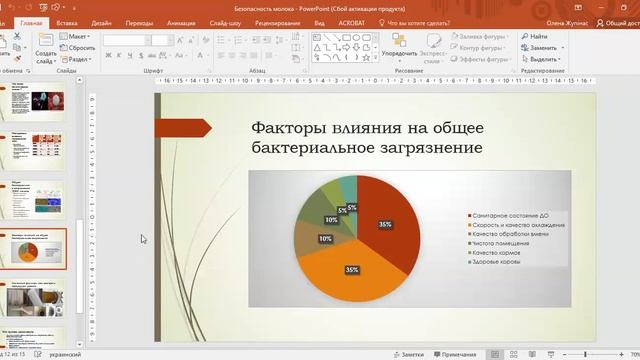Open the Вид ribbon tab
Image resolution: width=640 pixels, height=360 pixels.
click(x=320, y=23)
